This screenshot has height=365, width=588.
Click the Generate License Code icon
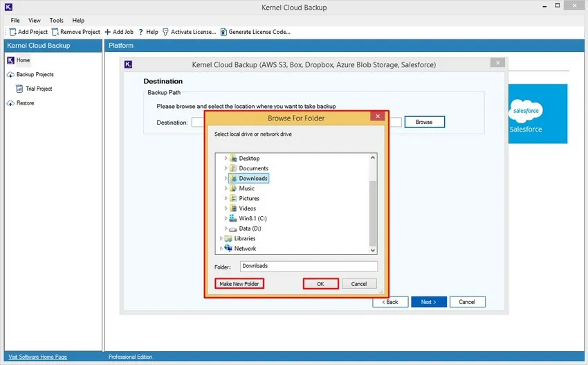(x=223, y=32)
